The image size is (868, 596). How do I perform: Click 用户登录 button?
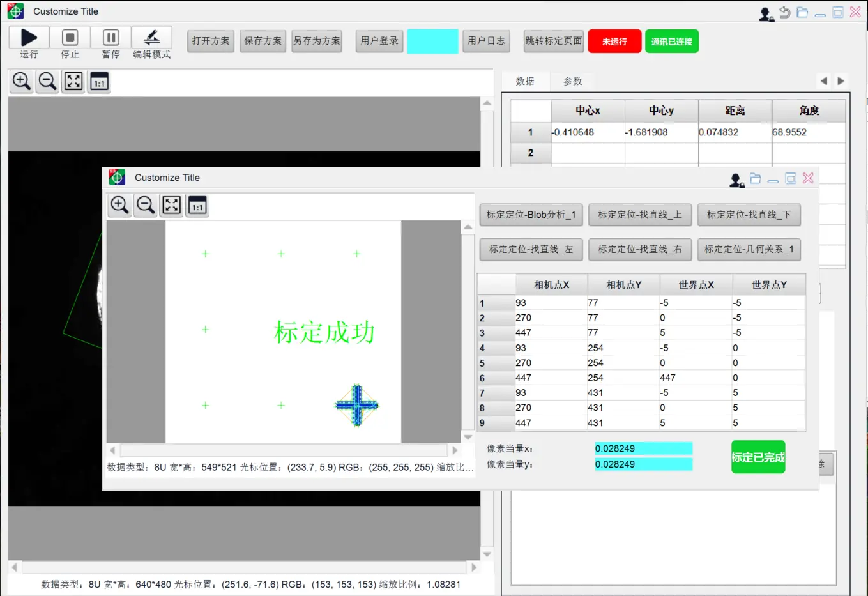(x=379, y=41)
